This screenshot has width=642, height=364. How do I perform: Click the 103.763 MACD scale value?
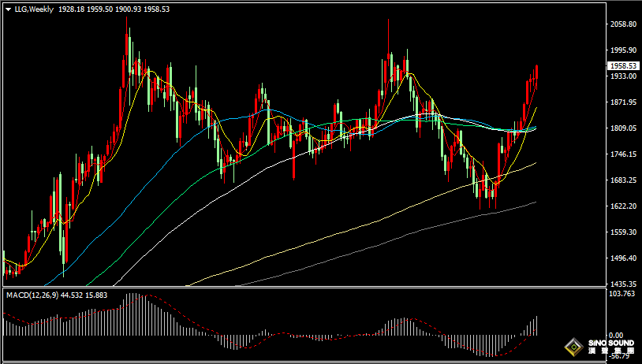tap(621, 294)
